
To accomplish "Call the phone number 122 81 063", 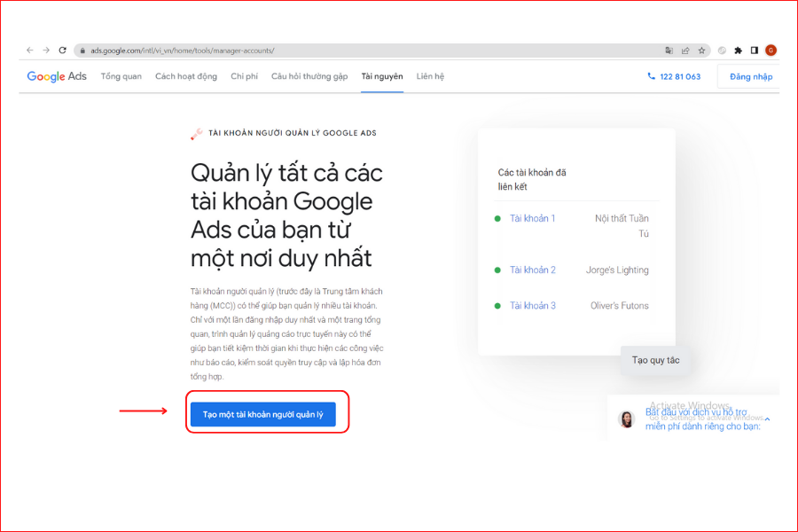I will 674,76.
